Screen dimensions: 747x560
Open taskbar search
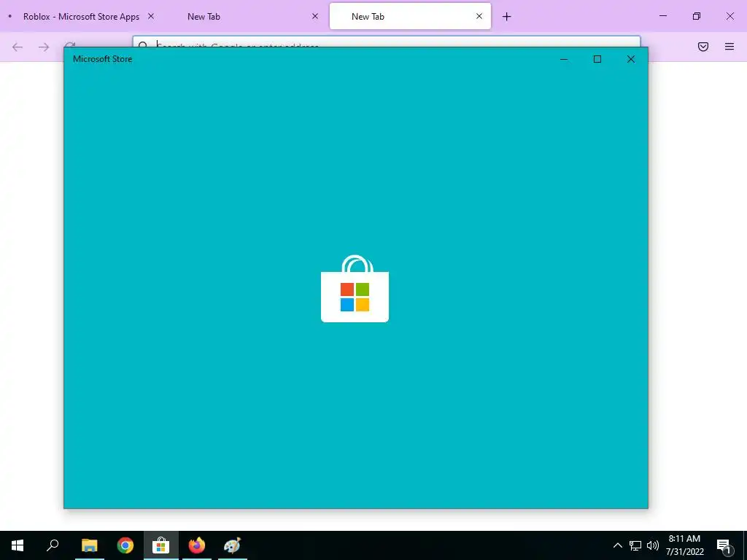(x=53, y=545)
